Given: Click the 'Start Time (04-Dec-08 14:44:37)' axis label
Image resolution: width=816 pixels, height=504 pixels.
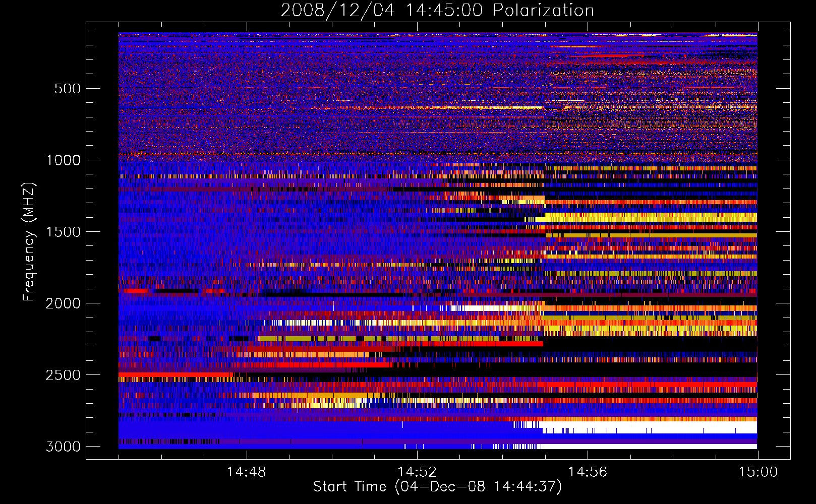Looking at the screenshot, I should (x=437, y=487).
